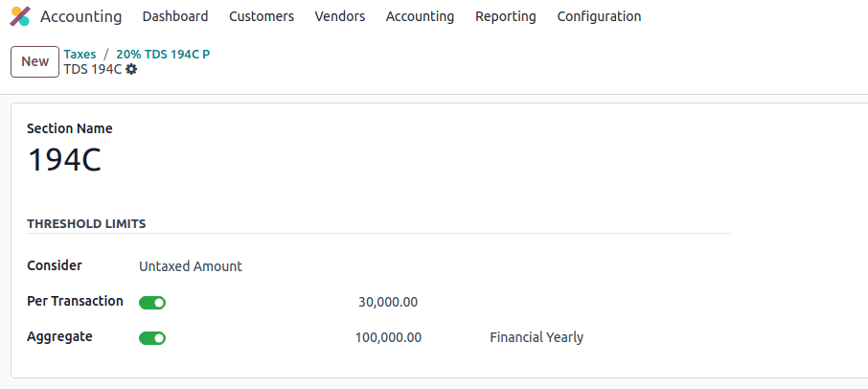Click the Accounting app title beside the logo
The width and height of the screenshot is (868, 389).
(x=81, y=16)
